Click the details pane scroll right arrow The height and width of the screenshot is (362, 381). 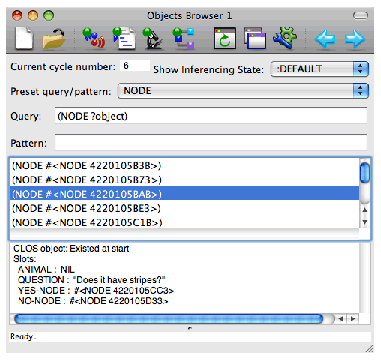pyautogui.click(x=352, y=319)
